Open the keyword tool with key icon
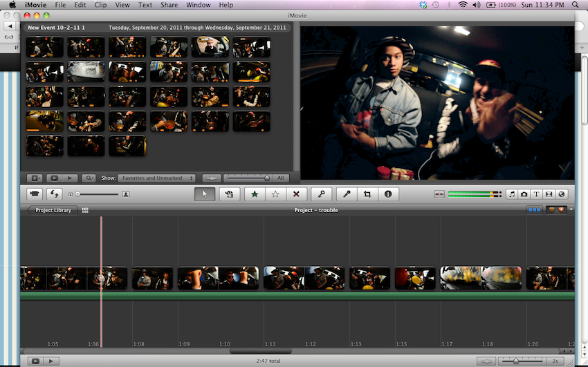588x367 pixels. pyautogui.click(x=321, y=194)
